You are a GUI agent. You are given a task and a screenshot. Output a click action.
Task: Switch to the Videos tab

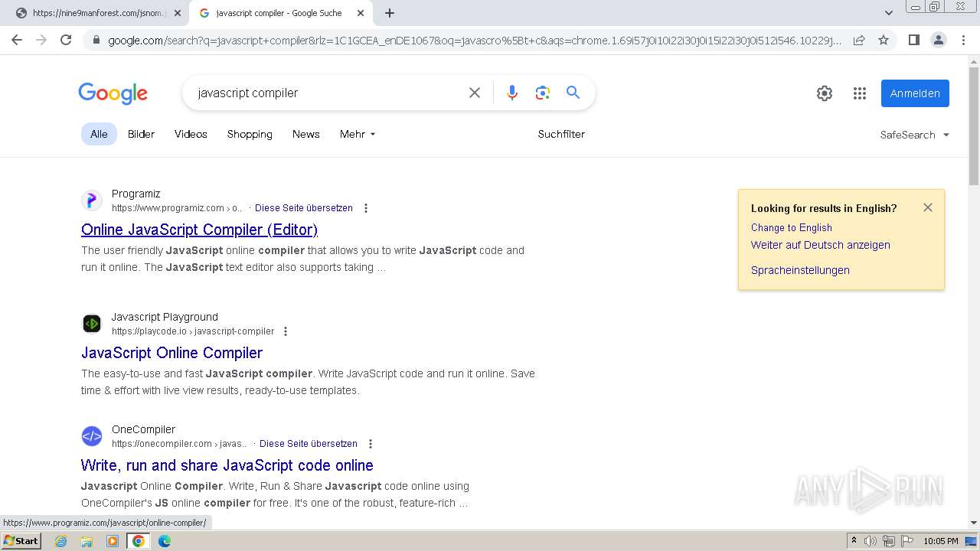pyautogui.click(x=191, y=134)
